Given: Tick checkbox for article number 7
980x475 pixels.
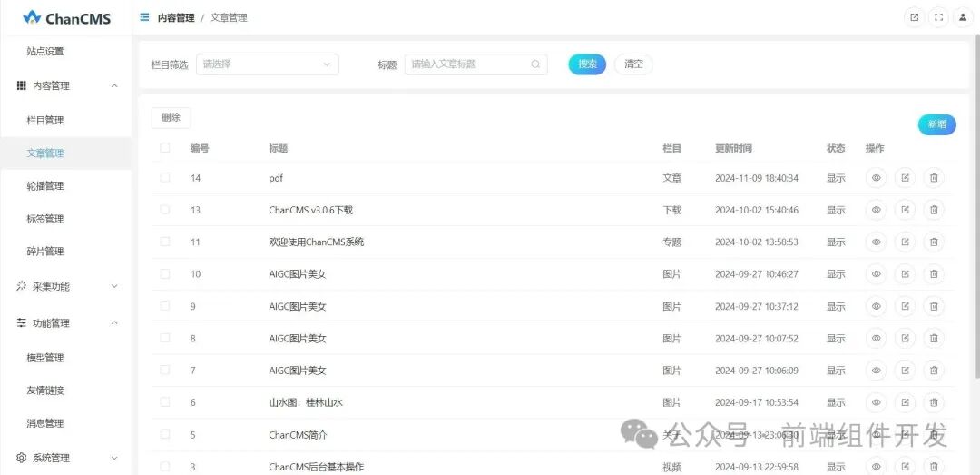Looking at the screenshot, I should pos(165,370).
